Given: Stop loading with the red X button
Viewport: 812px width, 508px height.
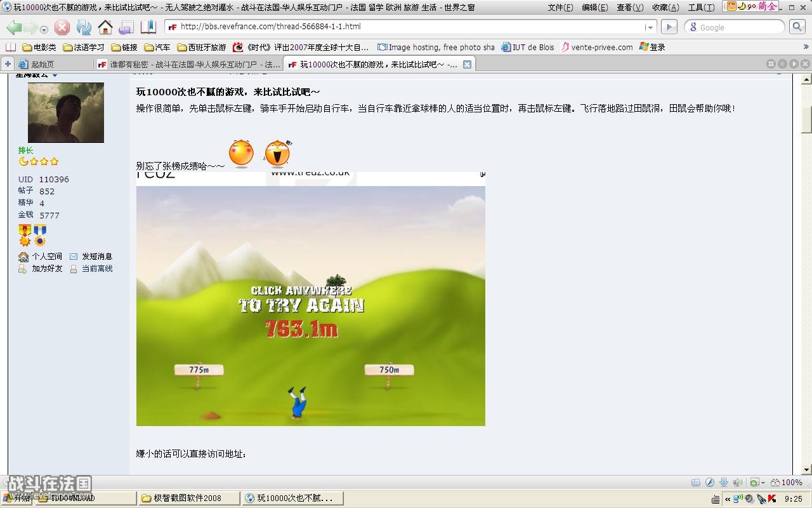Looking at the screenshot, I should 62,27.
